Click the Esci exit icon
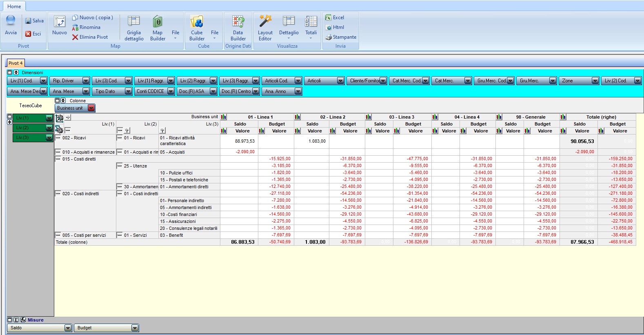This screenshot has width=644, height=335. pos(28,34)
